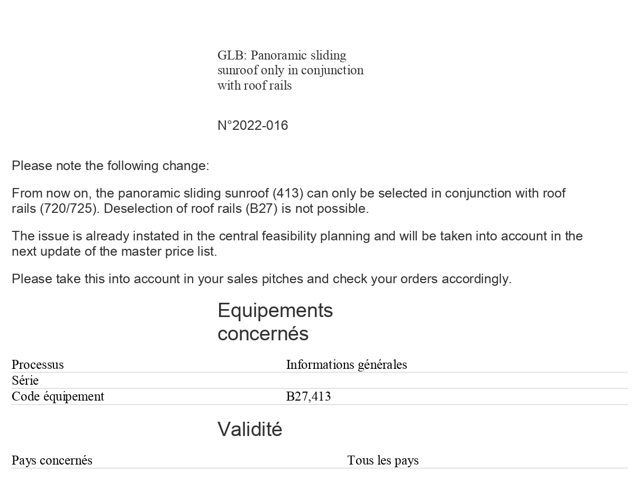Image resolution: width=634 pixels, height=493 pixels.
Task: Click the 'Informations générales' value
Action: point(346,365)
